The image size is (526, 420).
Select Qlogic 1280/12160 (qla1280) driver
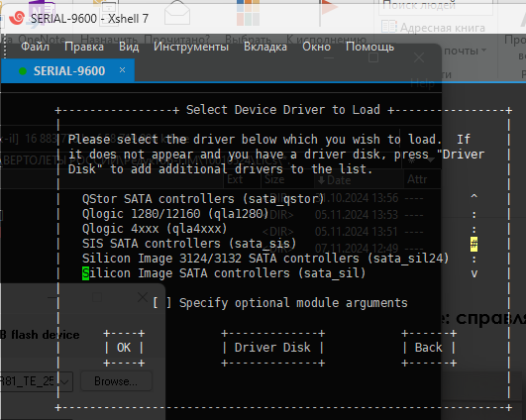[175, 214]
